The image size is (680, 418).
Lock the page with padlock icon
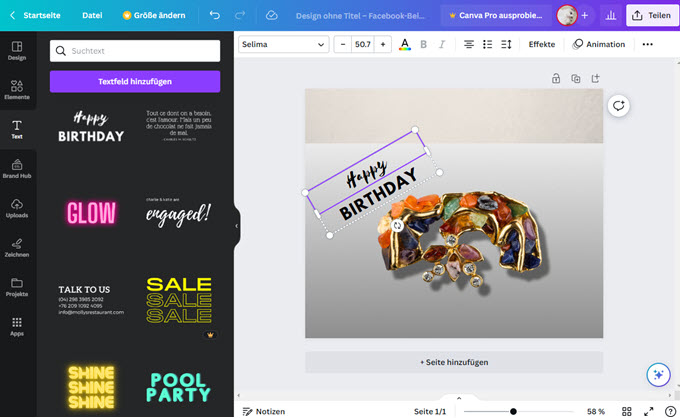556,78
